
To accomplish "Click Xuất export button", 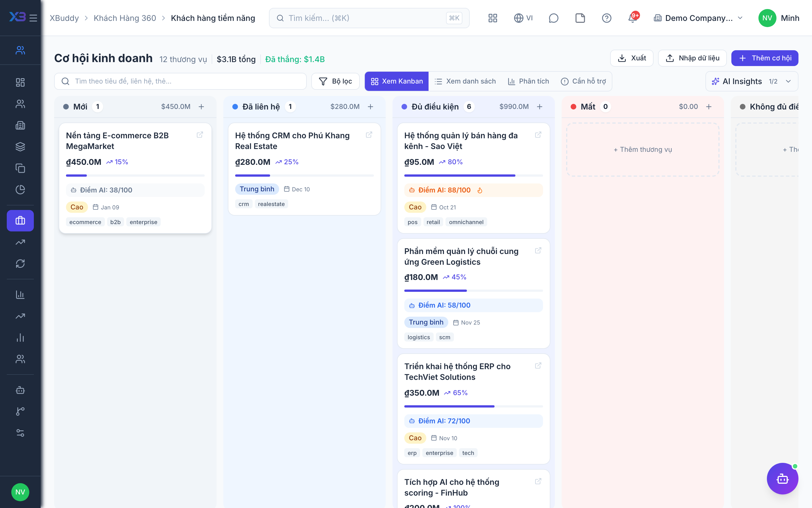I will [x=632, y=58].
